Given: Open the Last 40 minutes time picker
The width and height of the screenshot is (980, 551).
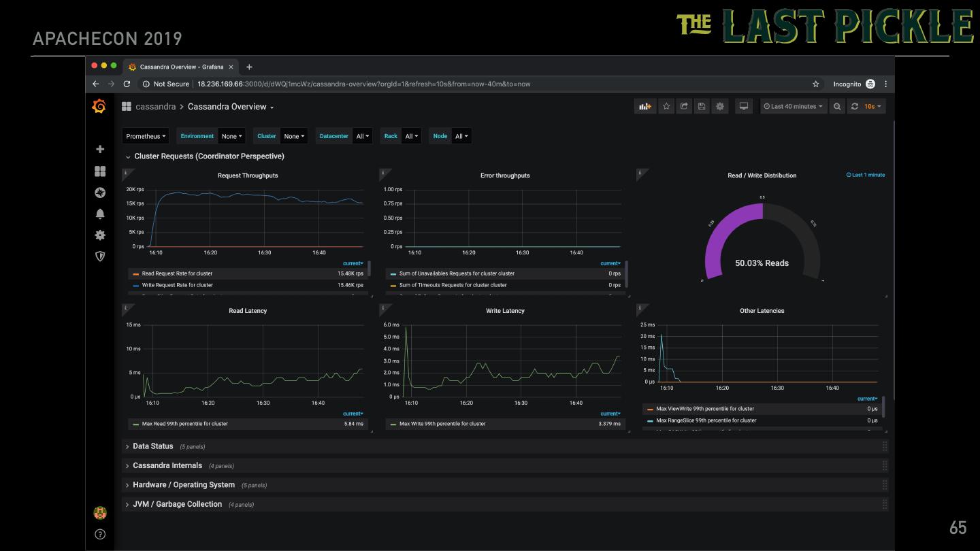Looking at the screenshot, I should [793, 106].
